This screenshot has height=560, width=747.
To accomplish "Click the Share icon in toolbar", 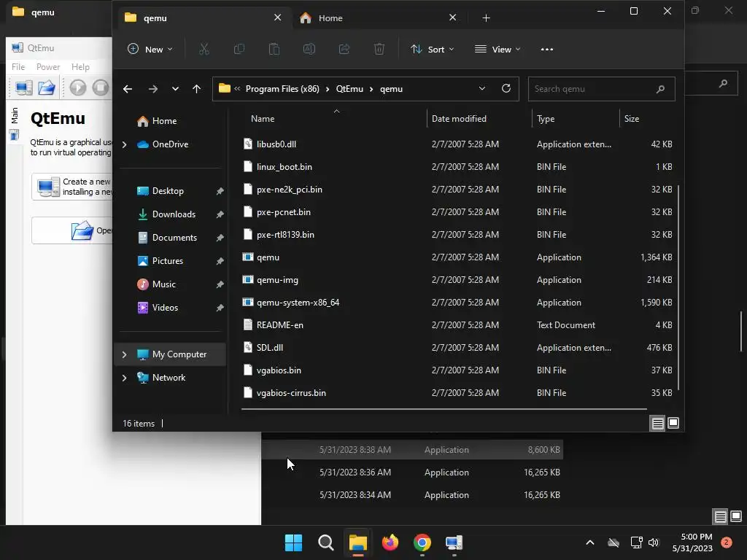I will [x=344, y=49].
